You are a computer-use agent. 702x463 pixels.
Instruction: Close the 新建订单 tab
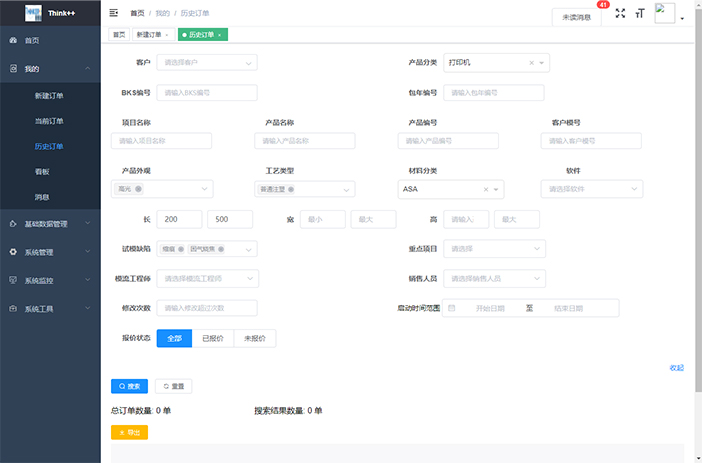point(167,35)
